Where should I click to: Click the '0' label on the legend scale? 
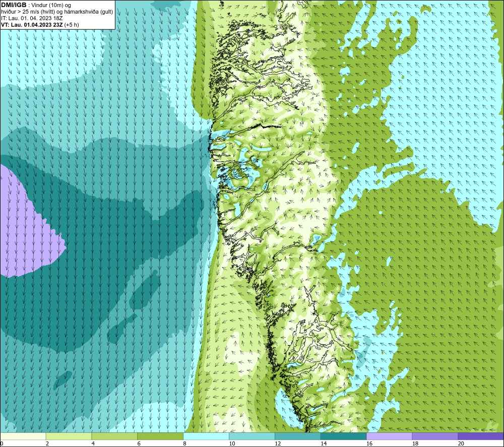pyautogui.click(x=2, y=443)
